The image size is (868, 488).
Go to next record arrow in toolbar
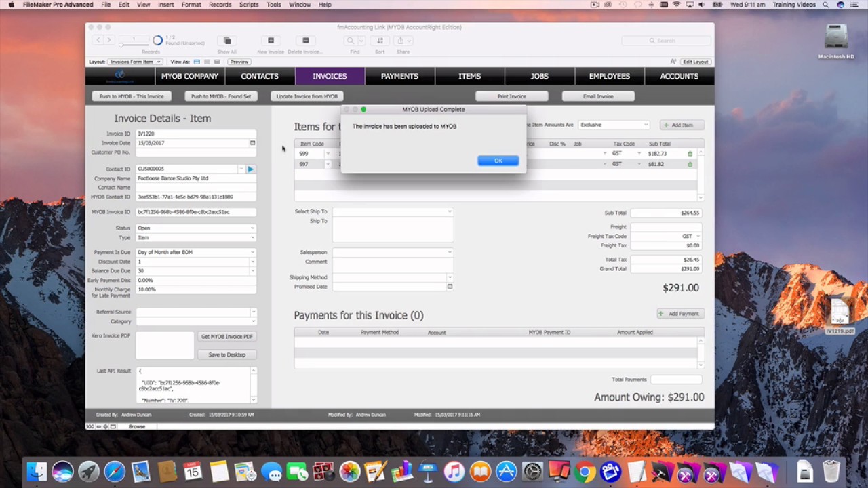108,41
